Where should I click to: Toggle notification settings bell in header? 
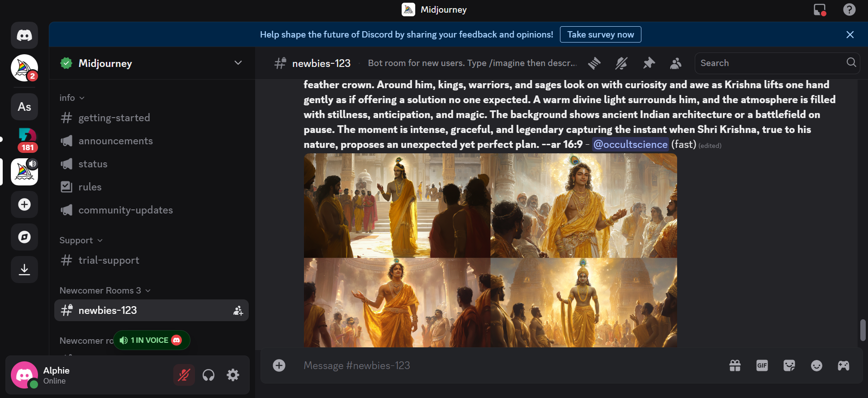[x=621, y=63]
